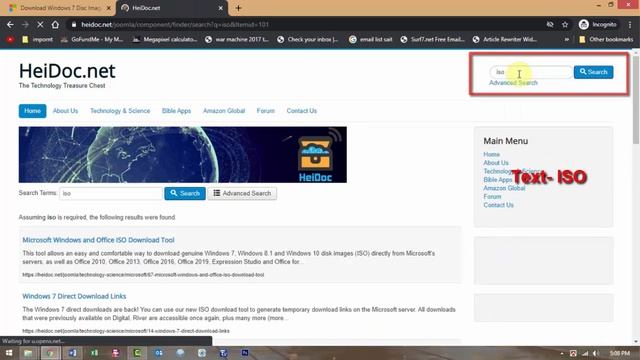
Task: Click the green Camtasia taskbar icon
Action: (137, 353)
